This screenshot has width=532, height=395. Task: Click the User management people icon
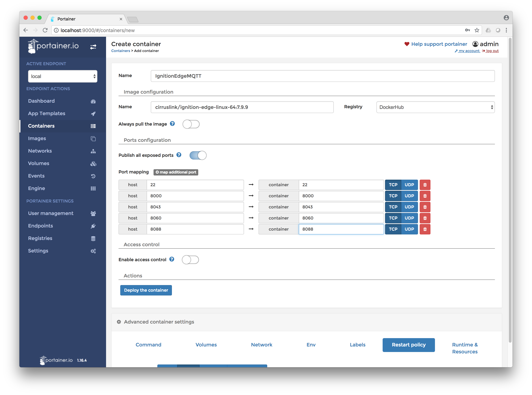pyautogui.click(x=93, y=213)
